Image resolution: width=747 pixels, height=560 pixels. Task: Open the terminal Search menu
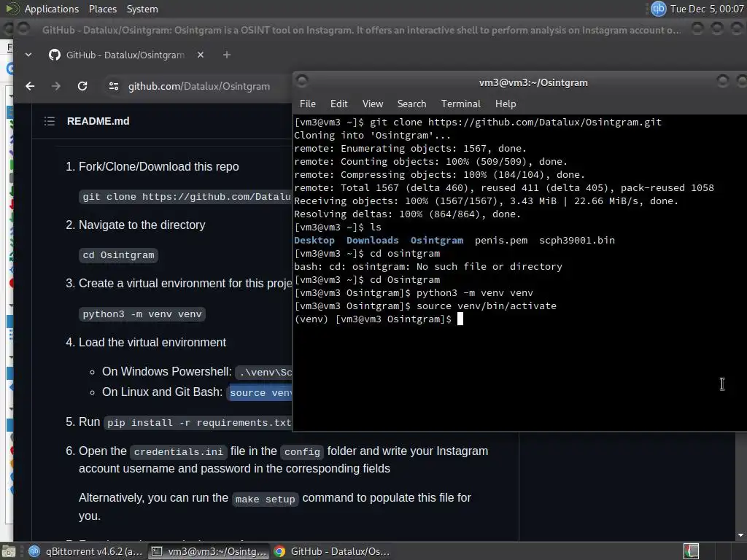click(x=411, y=104)
